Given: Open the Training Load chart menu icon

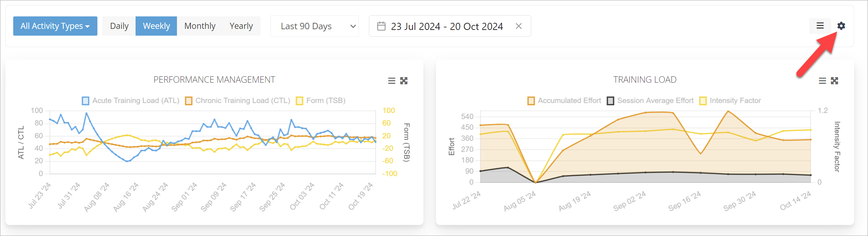Looking at the screenshot, I should 822,81.
